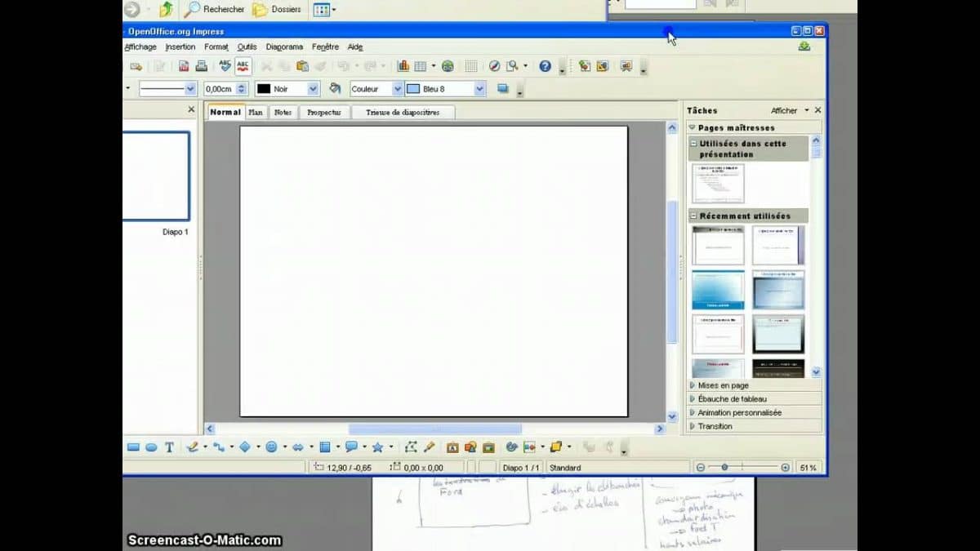
Task: Click the zoom slider in status bar
Action: [724, 468]
